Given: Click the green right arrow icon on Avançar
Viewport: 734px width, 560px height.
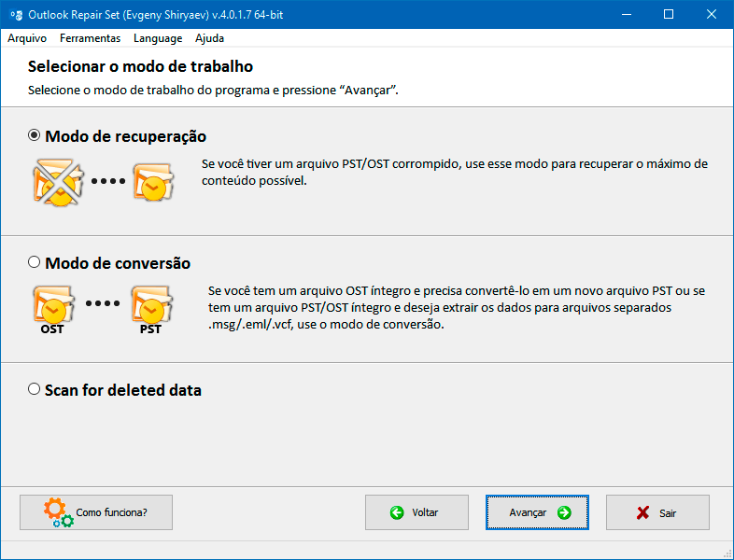Looking at the screenshot, I should pyautogui.click(x=563, y=512).
